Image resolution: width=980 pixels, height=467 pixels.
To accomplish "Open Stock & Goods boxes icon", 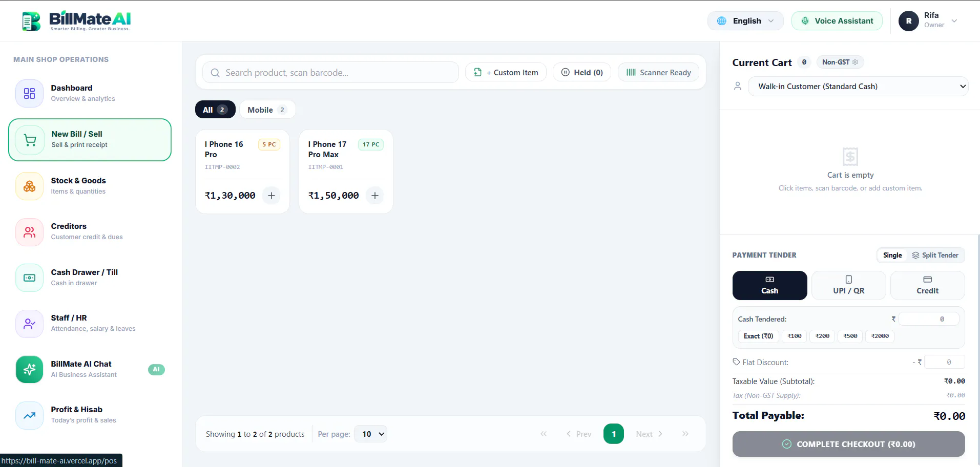I will click(x=30, y=186).
